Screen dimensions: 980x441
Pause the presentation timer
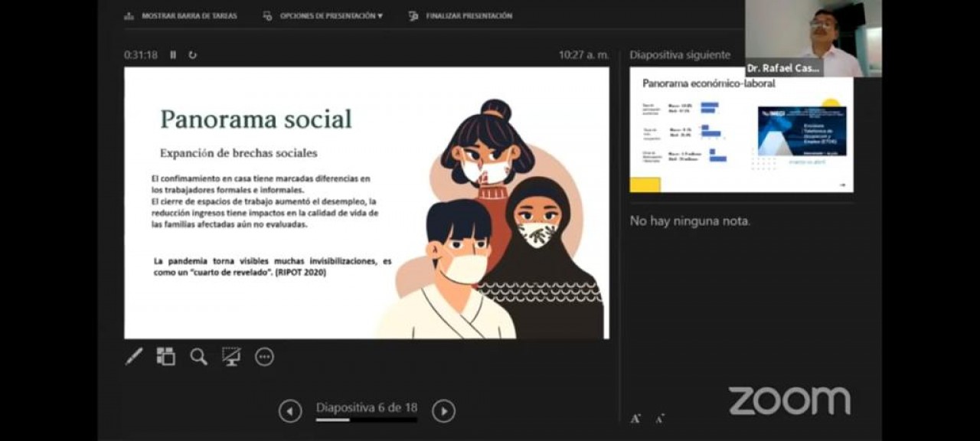(x=173, y=55)
